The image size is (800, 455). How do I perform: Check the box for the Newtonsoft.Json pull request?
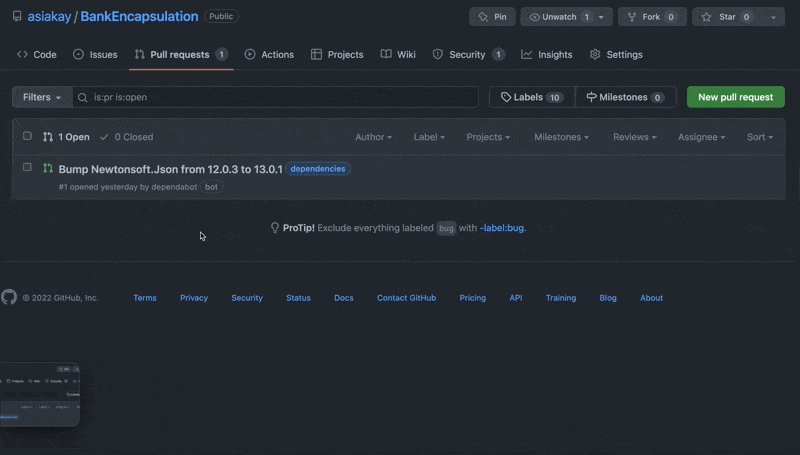click(x=28, y=168)
